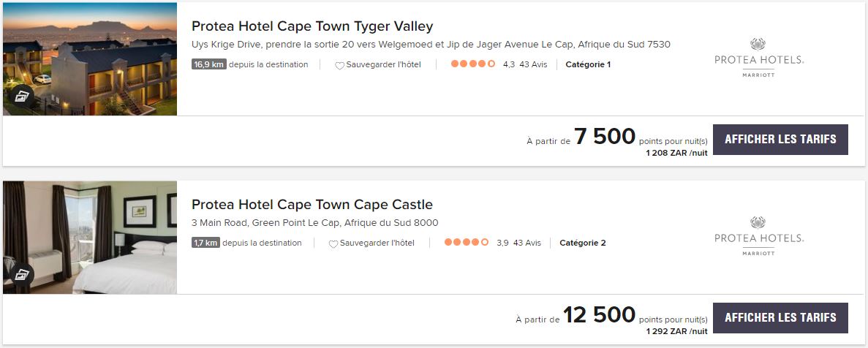The height and width of the screenshot is (348, 868).
Task: Click Protea Hotels logo for Cape Castle
Action: tap(759, 236)
